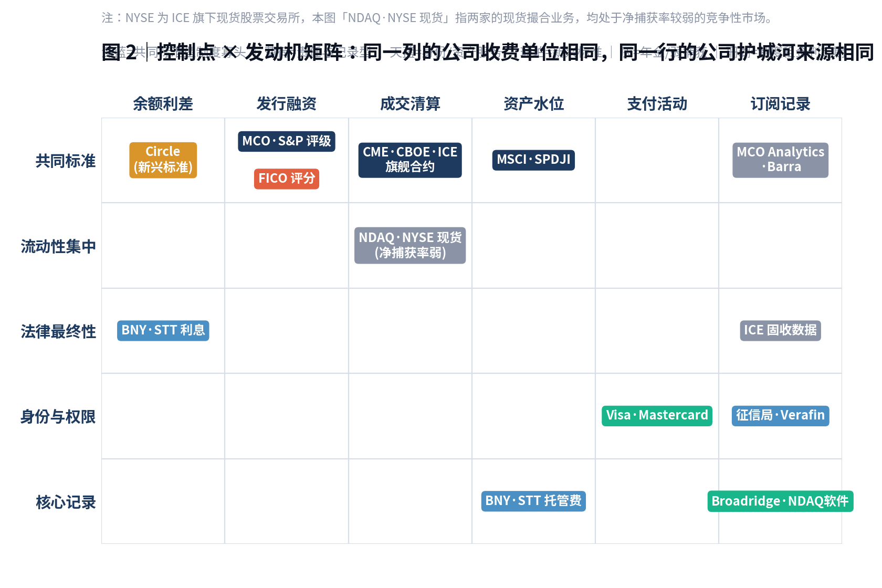Select the MCO·S&P 评级 tag
The image size is (882, 588).
287,141
